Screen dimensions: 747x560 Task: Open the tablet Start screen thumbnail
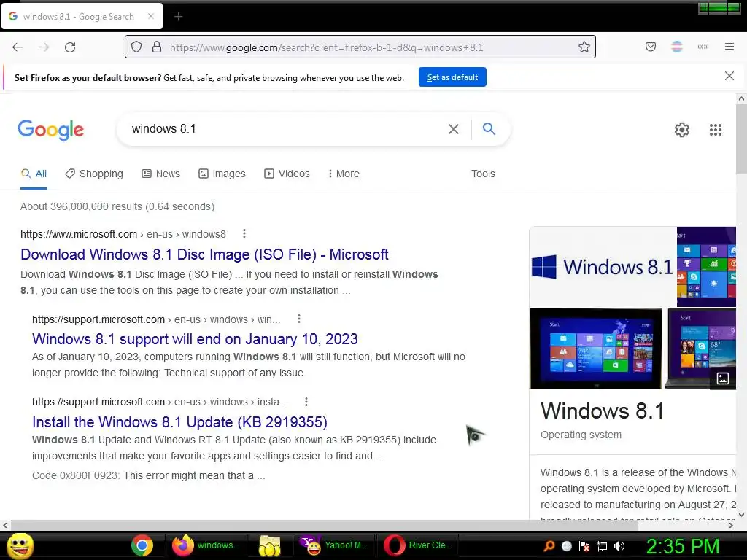[x=595, y=349]
